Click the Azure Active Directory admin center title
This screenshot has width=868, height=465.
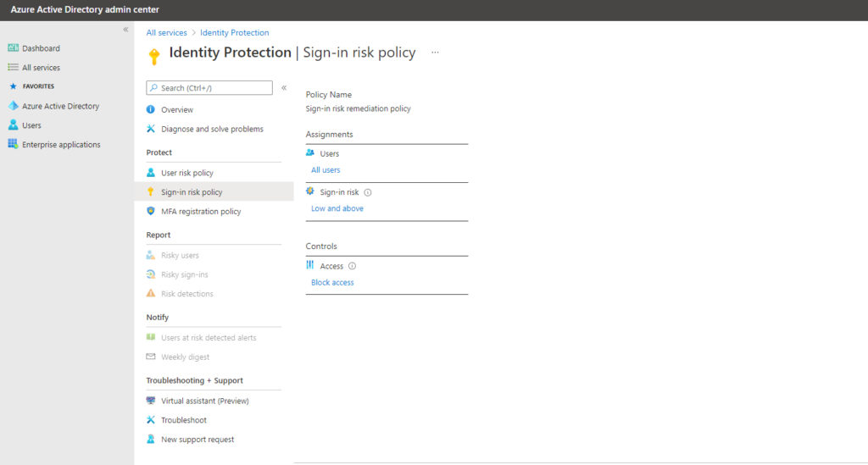85,9
